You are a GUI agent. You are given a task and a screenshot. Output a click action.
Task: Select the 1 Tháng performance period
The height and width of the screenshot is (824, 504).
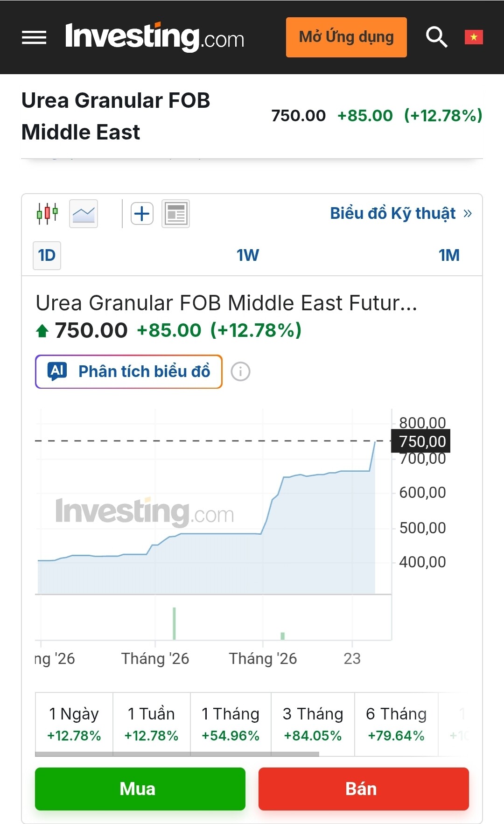point(231,724)
